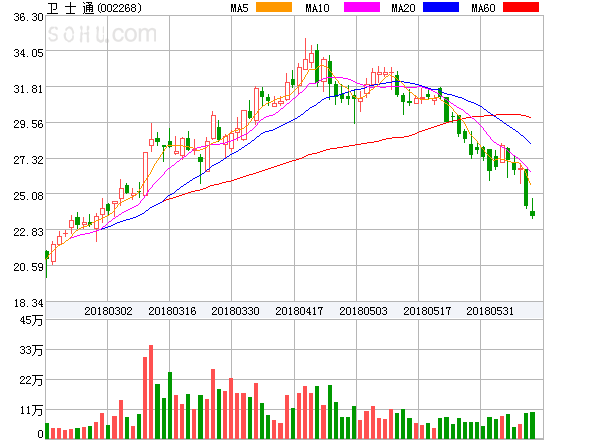Click the orange MA5 legend swatch
The image size is (600, 440).
tap(274, 7)
